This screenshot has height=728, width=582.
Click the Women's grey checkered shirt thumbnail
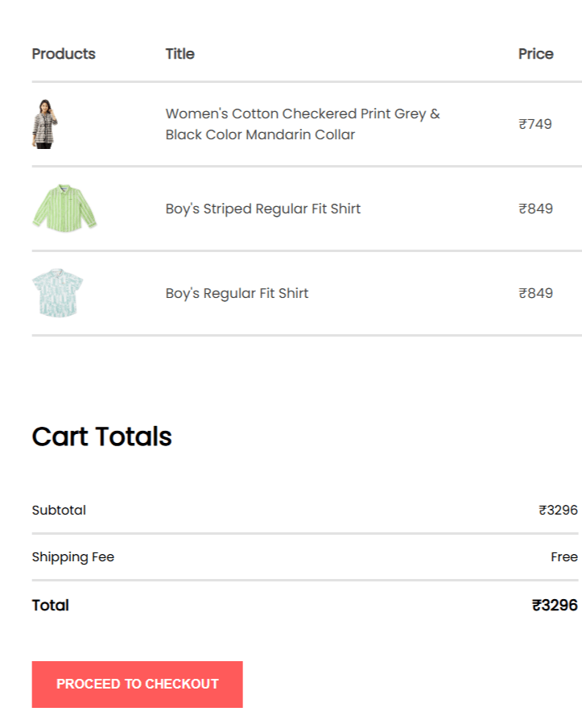pos(46,123)
